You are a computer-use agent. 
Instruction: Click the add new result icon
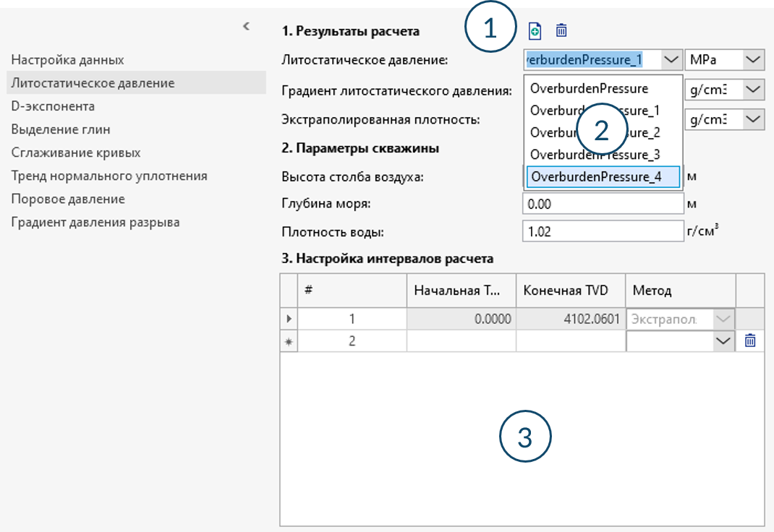pyautogui.click(x=535, y=31)
